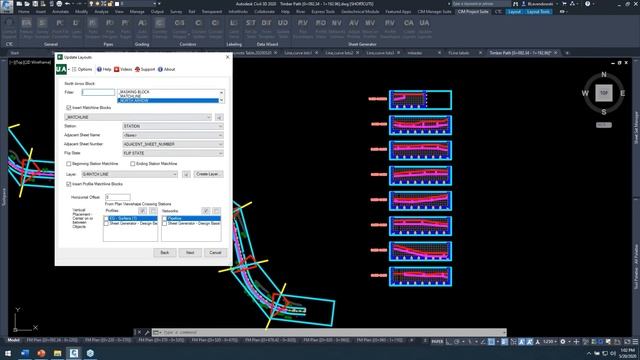Open Adjacent Sheet Name dropdown
This screenshot has width=640, height=360.
click(173, 135)
